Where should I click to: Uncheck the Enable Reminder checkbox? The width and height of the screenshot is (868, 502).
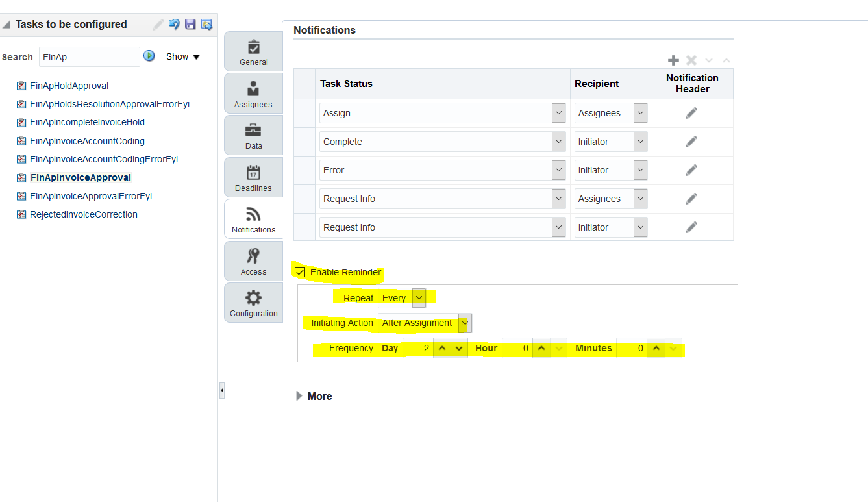[x=300, y=272]
